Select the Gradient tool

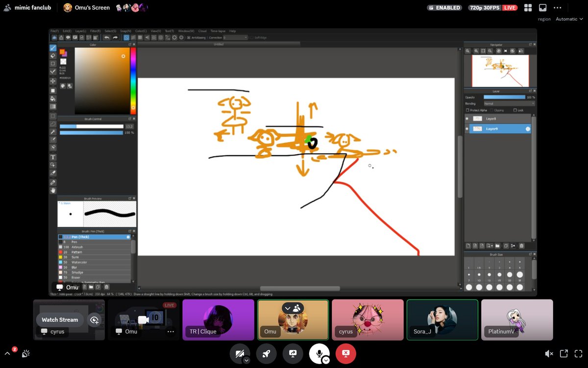53,106
